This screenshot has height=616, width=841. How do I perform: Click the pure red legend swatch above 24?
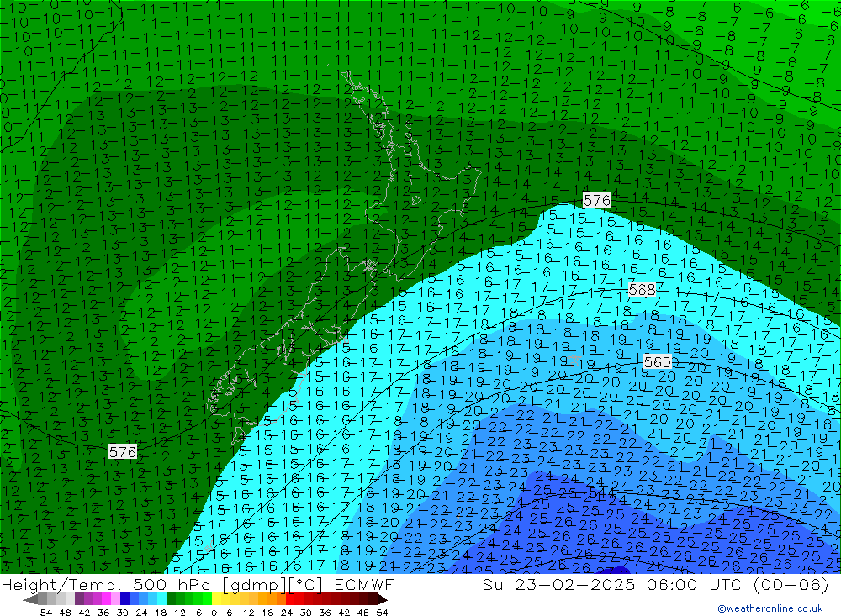(290, 599)
